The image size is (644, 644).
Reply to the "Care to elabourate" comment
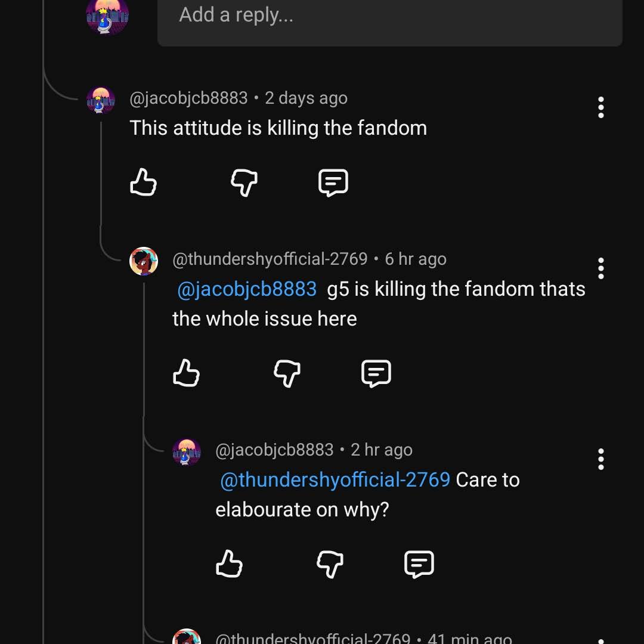[x=419, y=564]
